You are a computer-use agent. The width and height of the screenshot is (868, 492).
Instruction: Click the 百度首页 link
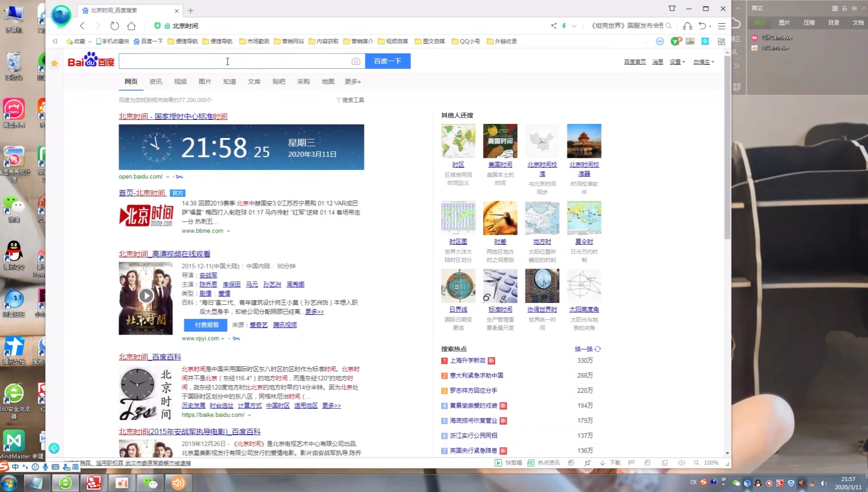(x=635, y=62)
